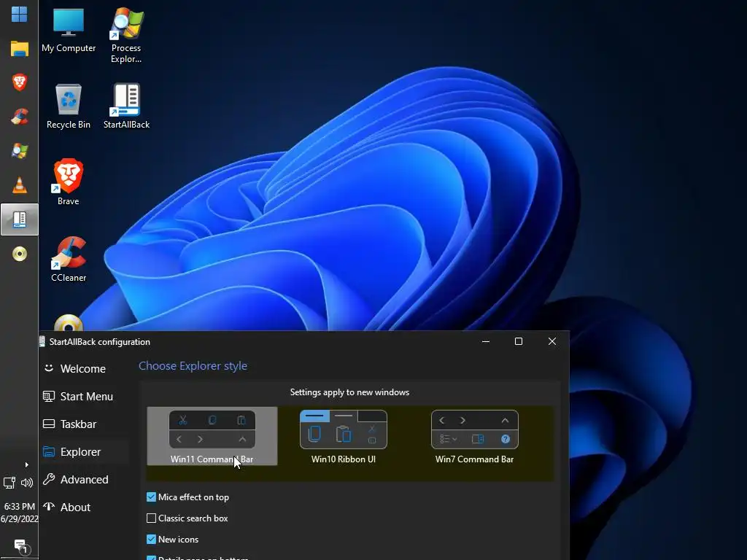The image size is (747, 560).
Task: Show hidden tray icons arrow
Action: click(27, 464)
